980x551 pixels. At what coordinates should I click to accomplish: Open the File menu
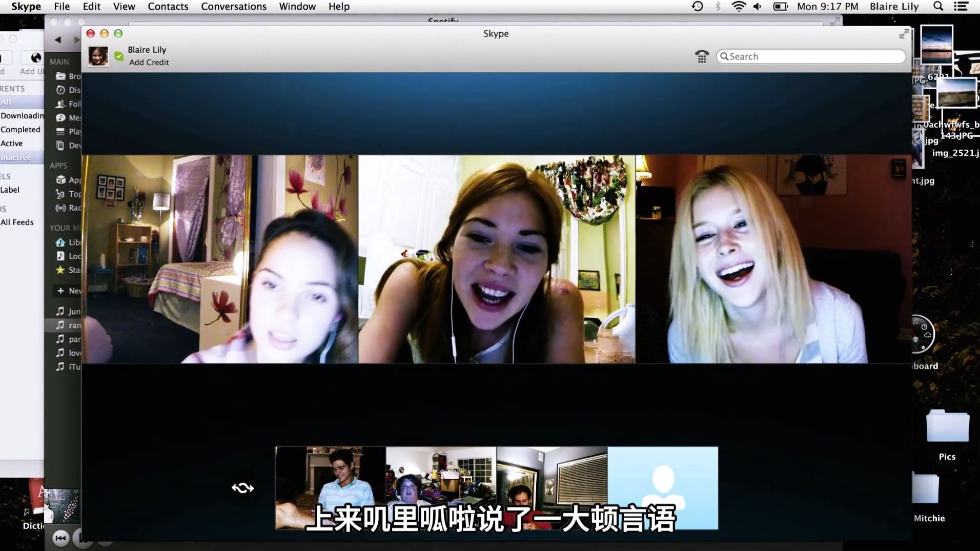pyautogui.click(x=62, y=7)
